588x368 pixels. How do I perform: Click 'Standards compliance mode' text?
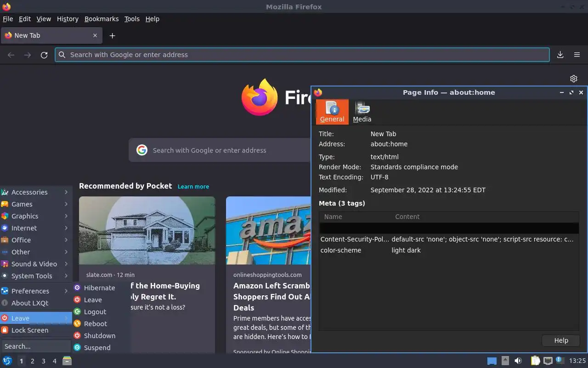[414, 167]
